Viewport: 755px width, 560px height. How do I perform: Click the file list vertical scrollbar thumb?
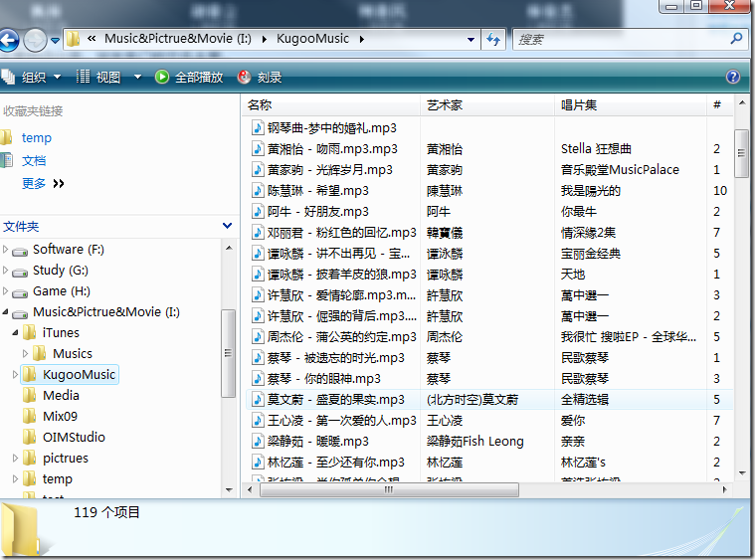741,153
